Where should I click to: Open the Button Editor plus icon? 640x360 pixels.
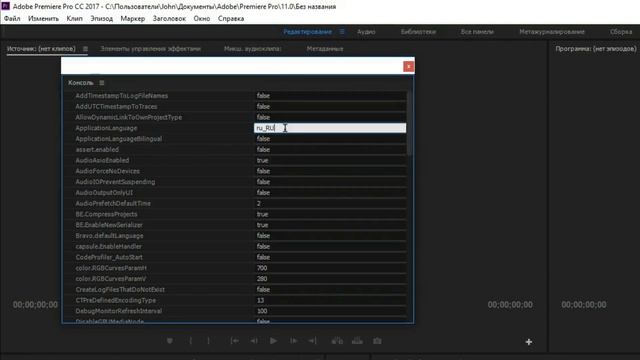pos(529,342)
